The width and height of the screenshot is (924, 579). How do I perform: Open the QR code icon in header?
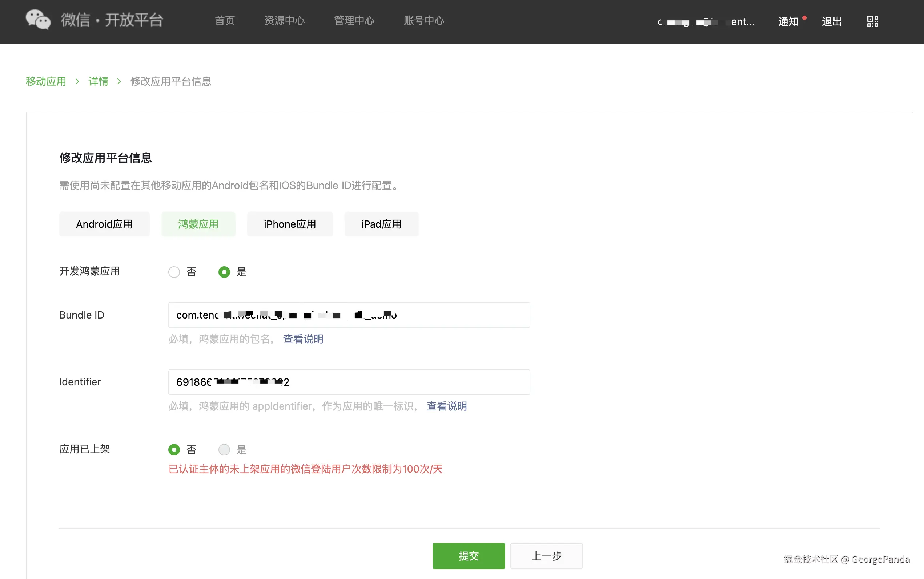coord(872,21)
